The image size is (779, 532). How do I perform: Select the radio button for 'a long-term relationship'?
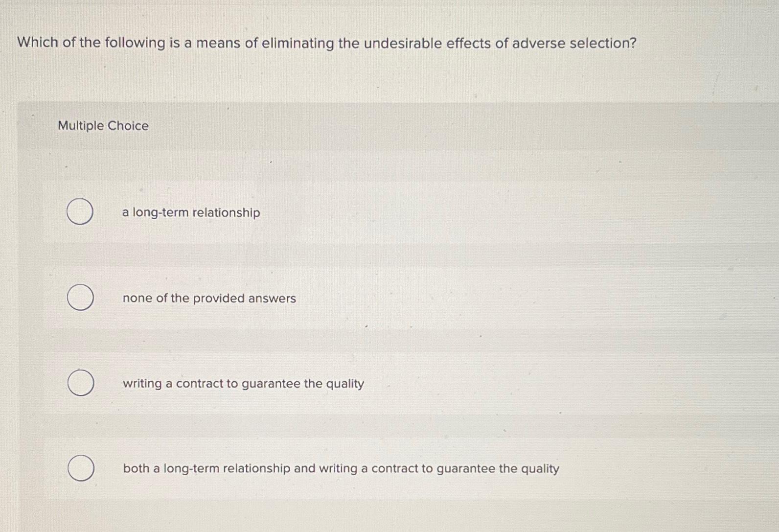pyautogui.click(x=80, y=212)
